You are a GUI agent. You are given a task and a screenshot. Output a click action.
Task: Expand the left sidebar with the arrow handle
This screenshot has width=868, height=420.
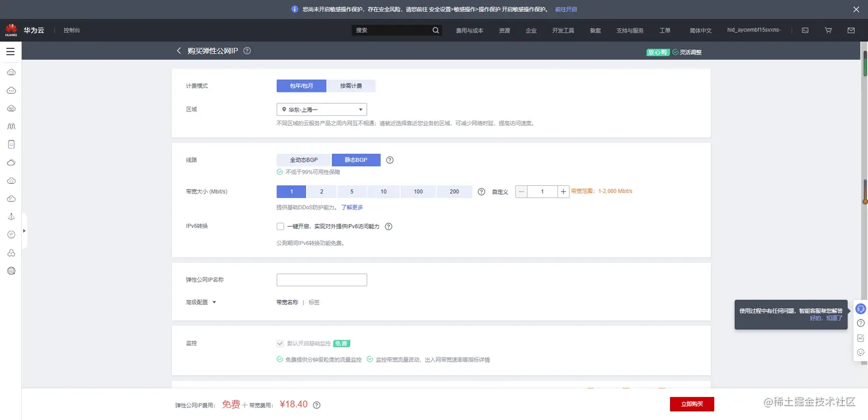24,231
